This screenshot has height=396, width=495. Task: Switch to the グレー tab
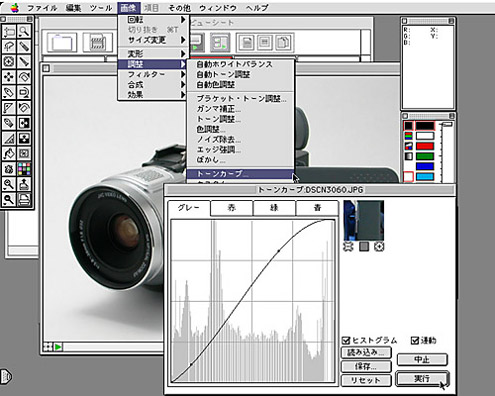click(x=189, y=208)
